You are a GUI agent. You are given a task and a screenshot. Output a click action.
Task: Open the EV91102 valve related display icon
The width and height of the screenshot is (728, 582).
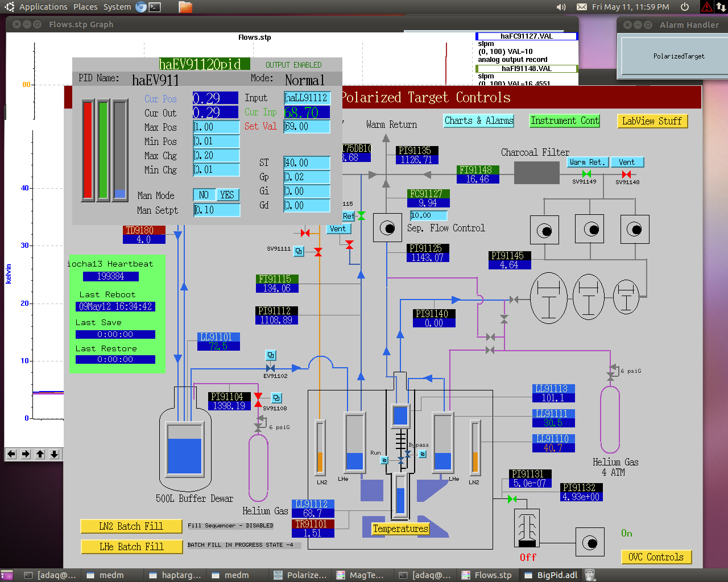click(271, 355)
